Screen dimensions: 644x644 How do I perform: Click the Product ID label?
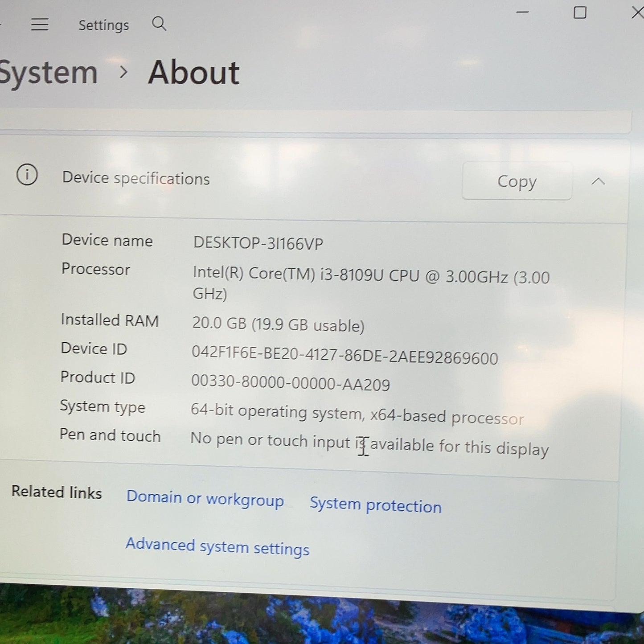coord(97,377)
